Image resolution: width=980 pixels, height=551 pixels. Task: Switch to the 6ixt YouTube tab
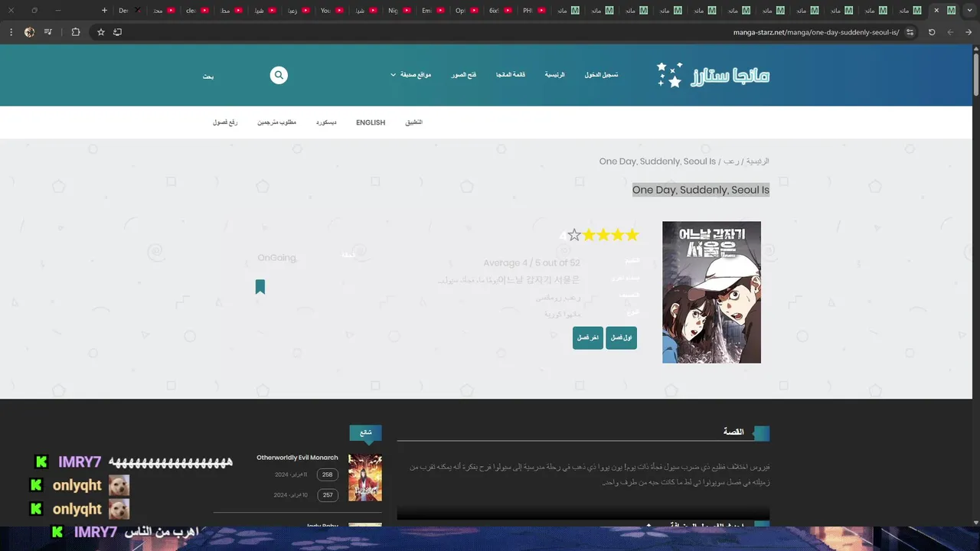coord(500,11)
